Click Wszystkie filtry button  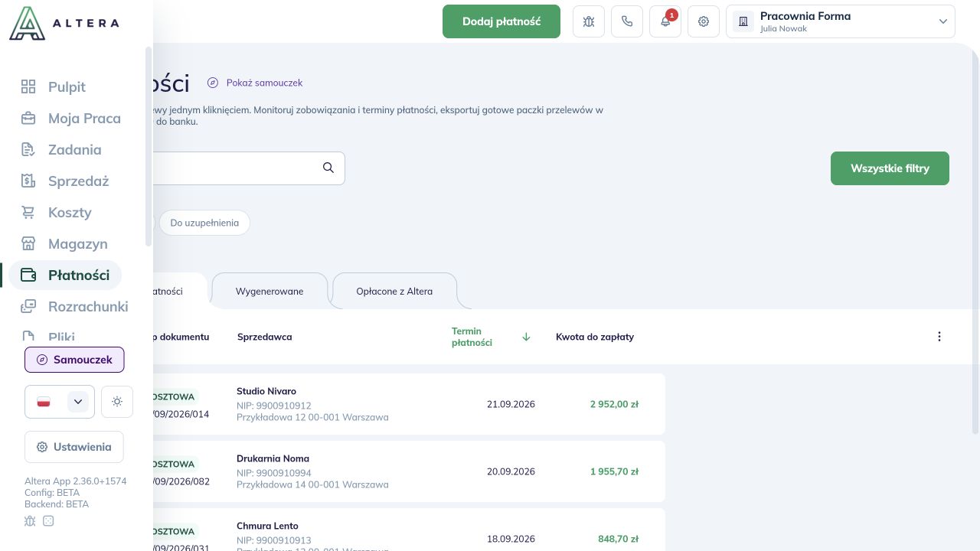click(x=890, y=168)
